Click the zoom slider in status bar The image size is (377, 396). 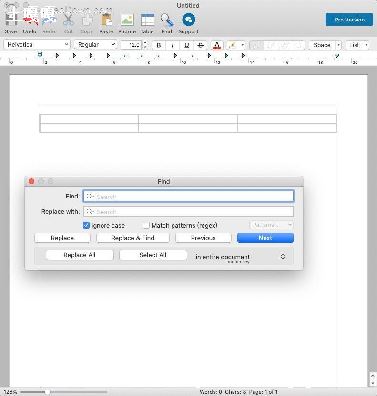pyautogui.click(x=63, y=392)
